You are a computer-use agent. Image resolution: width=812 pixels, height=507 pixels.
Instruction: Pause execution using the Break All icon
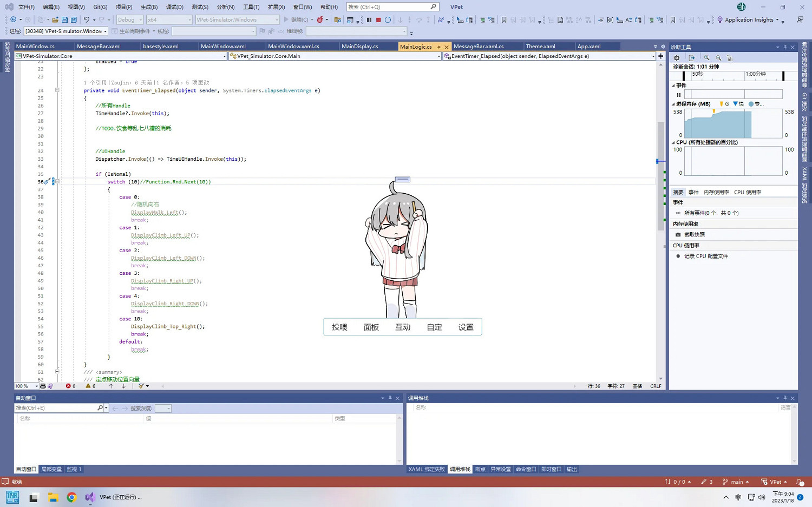click(x=369, y=20)
